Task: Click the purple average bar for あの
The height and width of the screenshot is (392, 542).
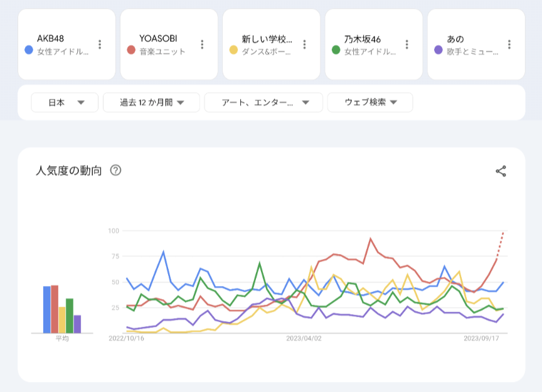Action: (77, 324)
